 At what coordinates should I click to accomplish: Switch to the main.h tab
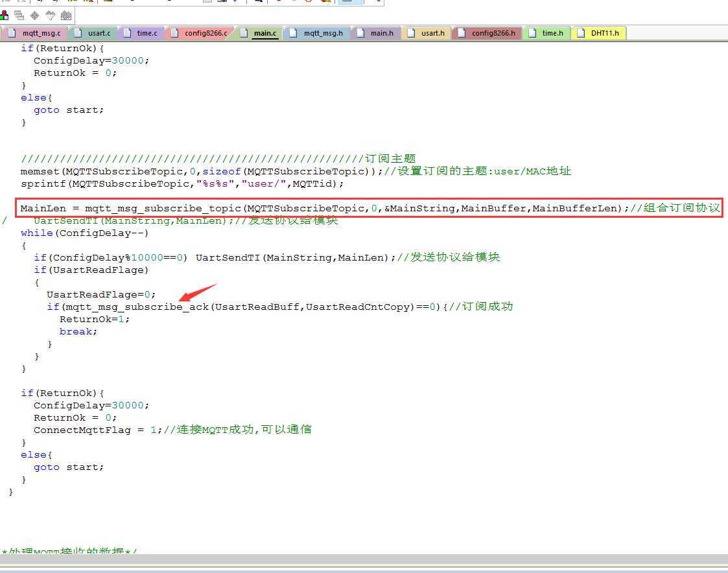point(376,33)
